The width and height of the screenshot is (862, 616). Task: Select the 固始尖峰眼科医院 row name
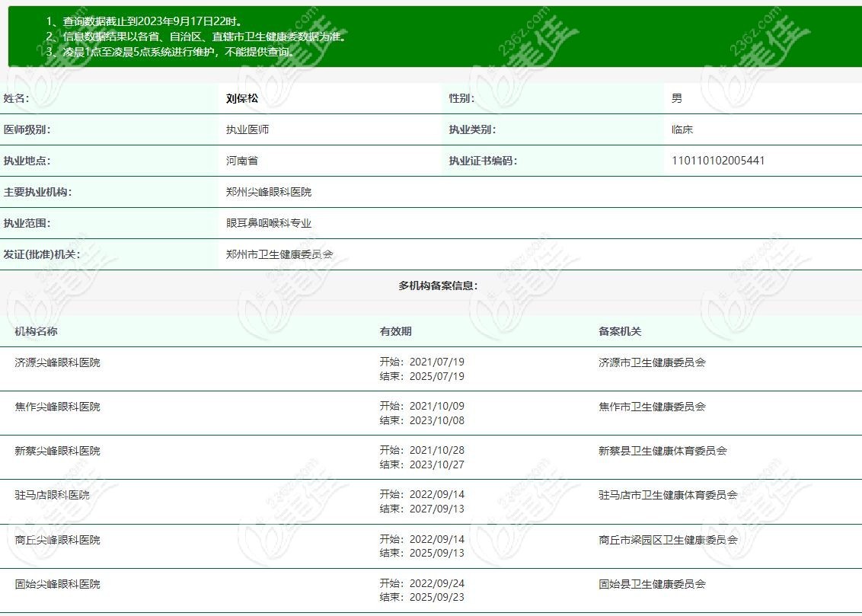58,584
